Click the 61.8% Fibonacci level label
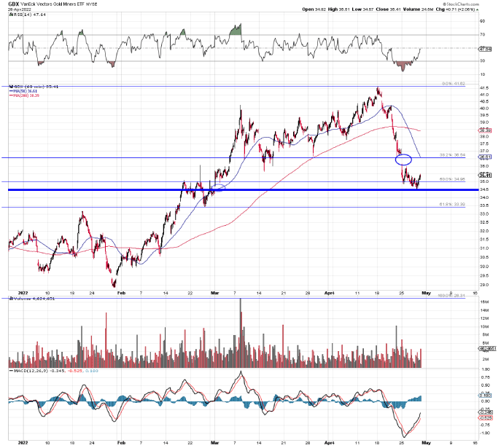 pos(454,205)
